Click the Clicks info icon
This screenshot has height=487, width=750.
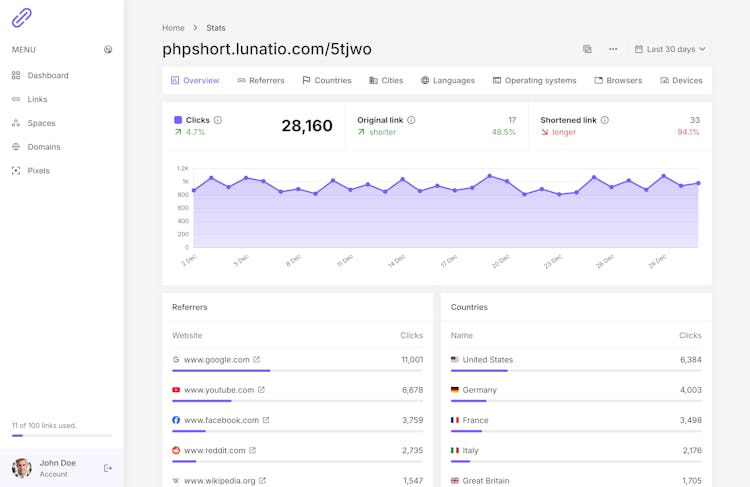(x=218, y=120)
